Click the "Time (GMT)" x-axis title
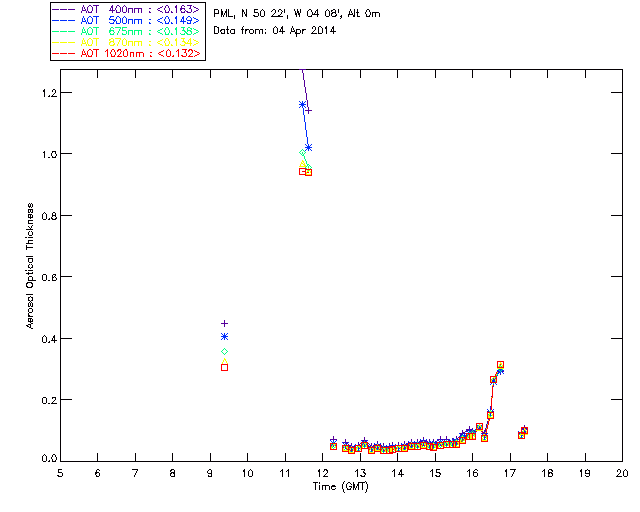Viewport: 640px width, 512px height. pyautogui.click(x=341, y=487)
